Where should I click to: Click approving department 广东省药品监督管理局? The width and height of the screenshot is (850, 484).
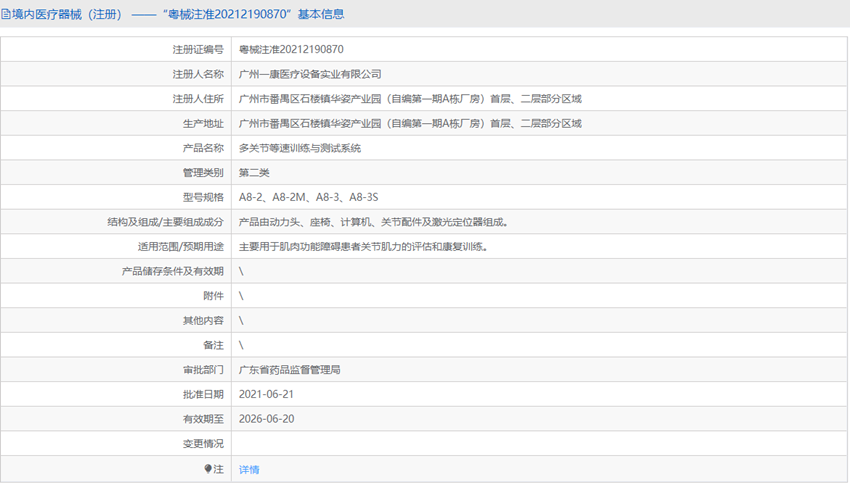289,370
